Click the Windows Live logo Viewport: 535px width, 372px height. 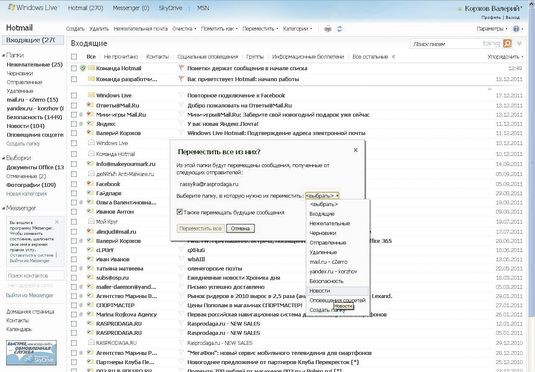click(33, 8)
